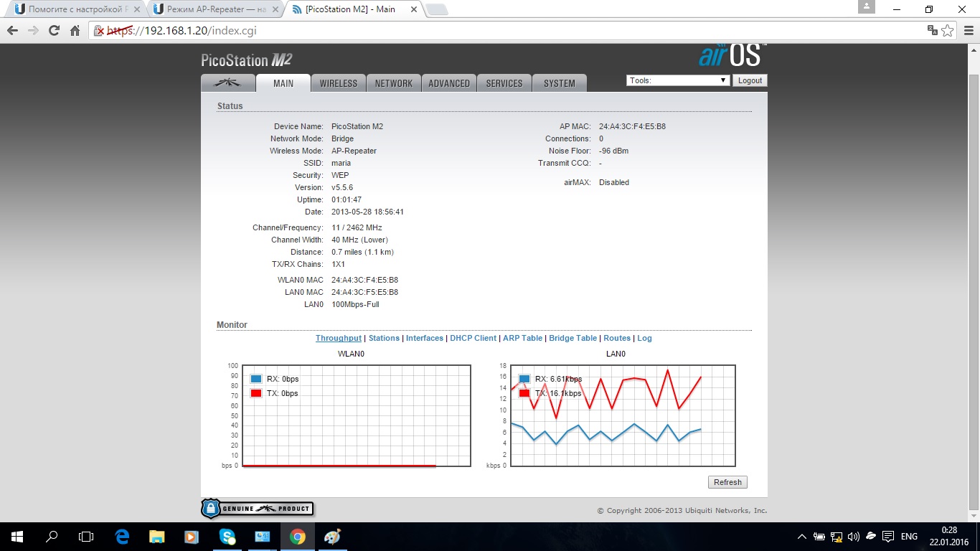Image resolution: width=980 pixels, height=551 pixels.
Task: Open the Throughput monitor link
Action: 339,338
